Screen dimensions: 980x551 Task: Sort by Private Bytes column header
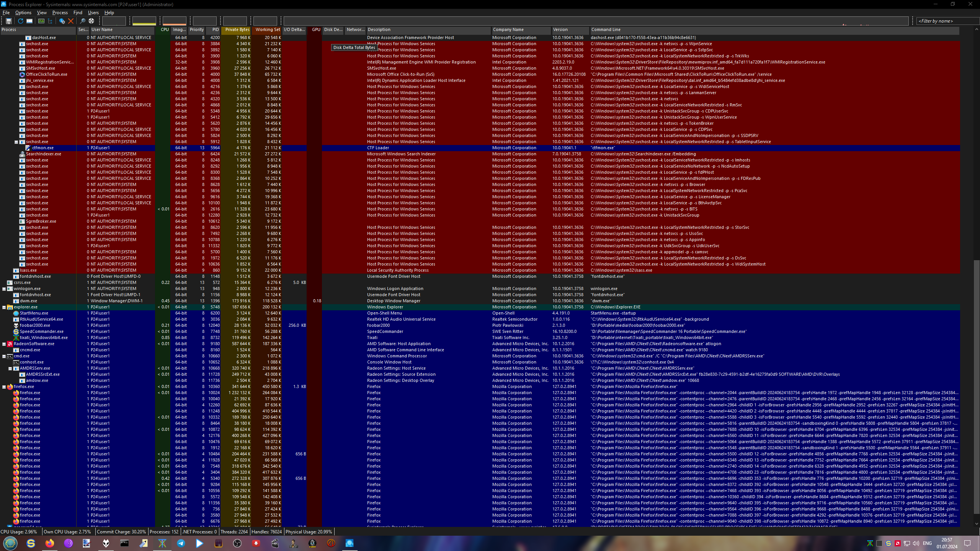[237, 29]
